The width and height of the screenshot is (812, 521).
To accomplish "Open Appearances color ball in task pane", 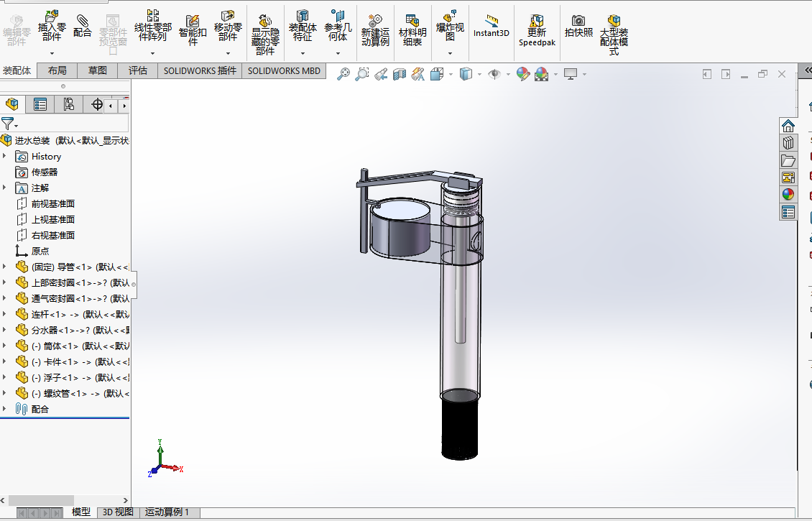I will pyautogui.click(x=788, y=195).
